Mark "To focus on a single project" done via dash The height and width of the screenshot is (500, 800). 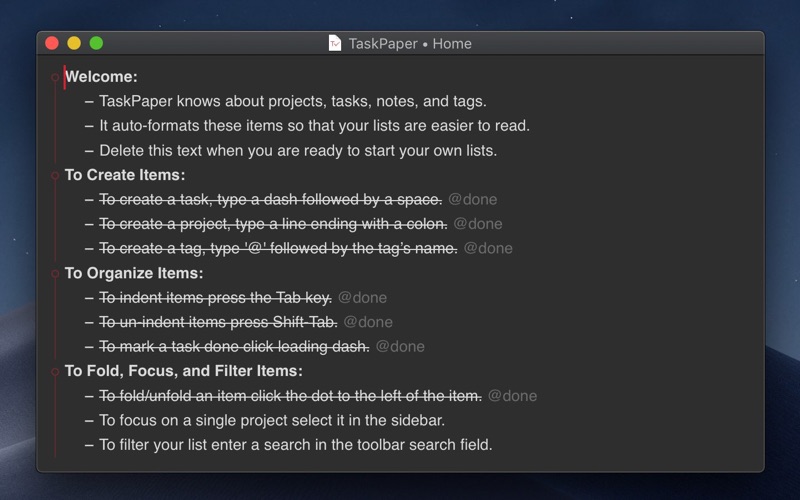coord(89,420)
